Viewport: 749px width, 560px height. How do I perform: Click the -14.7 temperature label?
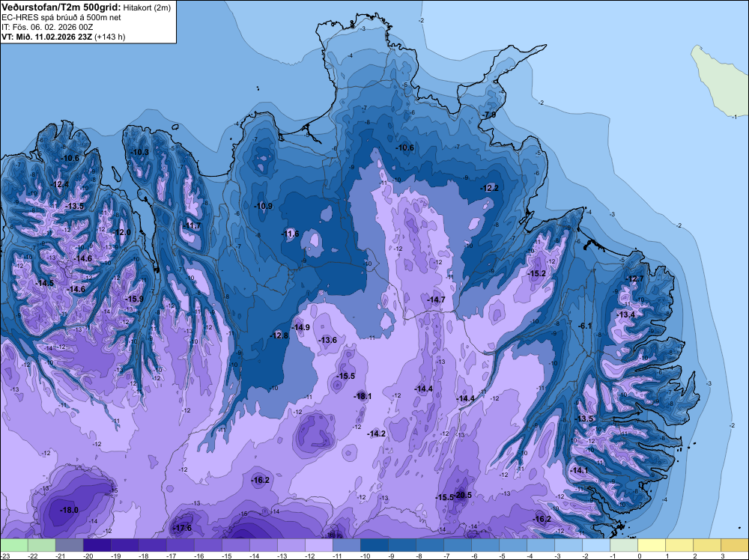436,299
